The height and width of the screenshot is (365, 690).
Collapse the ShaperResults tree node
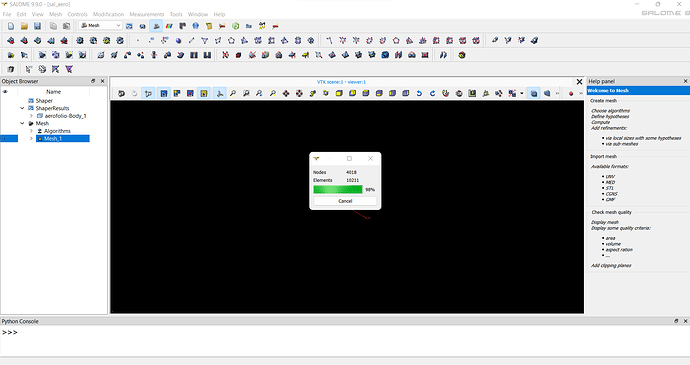click(x=22, y=108)
